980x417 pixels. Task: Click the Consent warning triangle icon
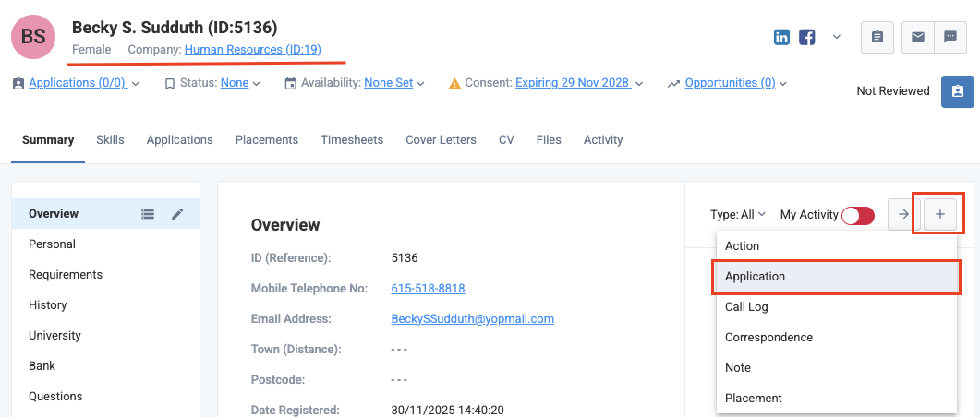click(455, 83)
